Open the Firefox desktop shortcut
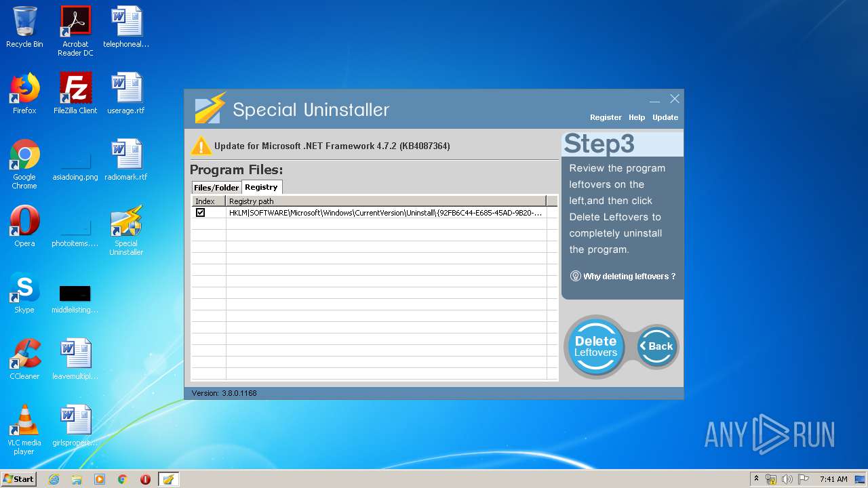This screenshot has height=488, width=868. coord(24,94)
